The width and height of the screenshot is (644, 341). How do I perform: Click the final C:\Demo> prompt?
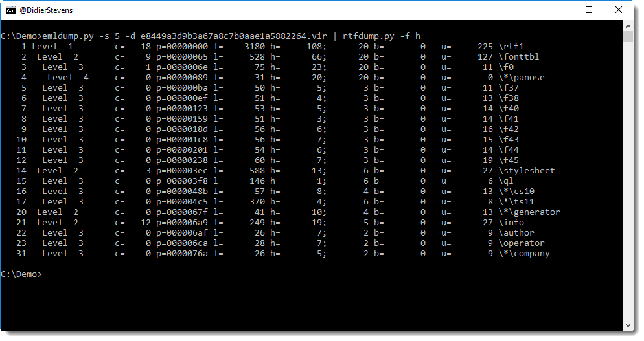point(21,274)
